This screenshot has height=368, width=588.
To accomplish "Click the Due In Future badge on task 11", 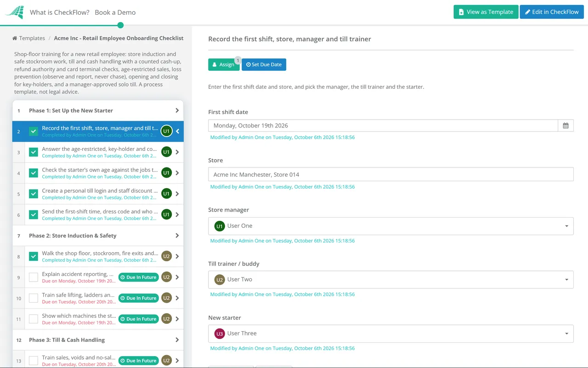I will click(x=138, y=319).
